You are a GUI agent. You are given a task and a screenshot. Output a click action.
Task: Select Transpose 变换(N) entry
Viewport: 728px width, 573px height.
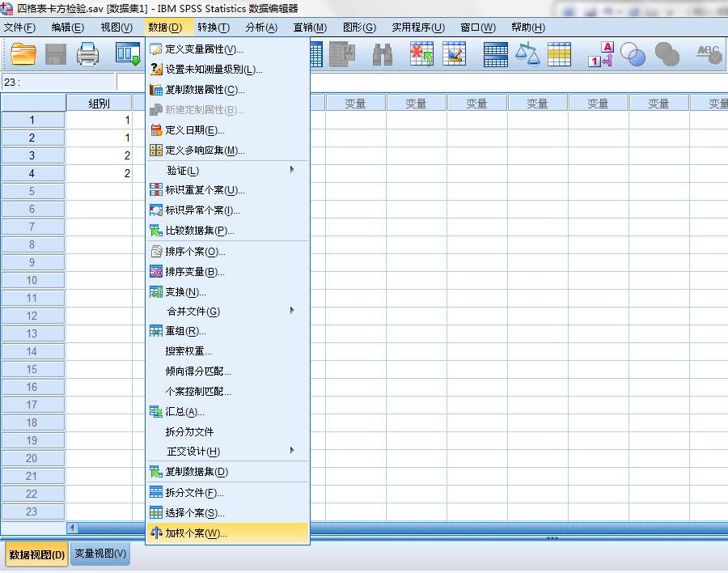[227, 292]
